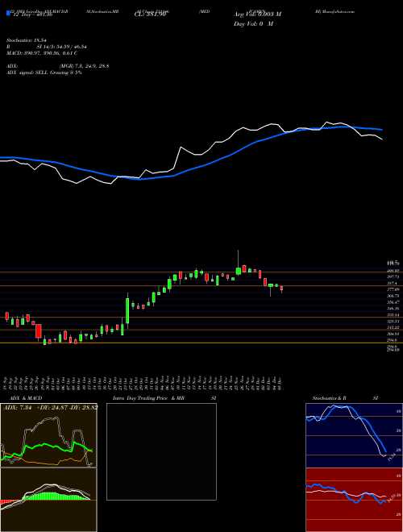Click the 'Avg Vol: 0.003 M' text
Screen dimensions: 403x532
[257, 15]
